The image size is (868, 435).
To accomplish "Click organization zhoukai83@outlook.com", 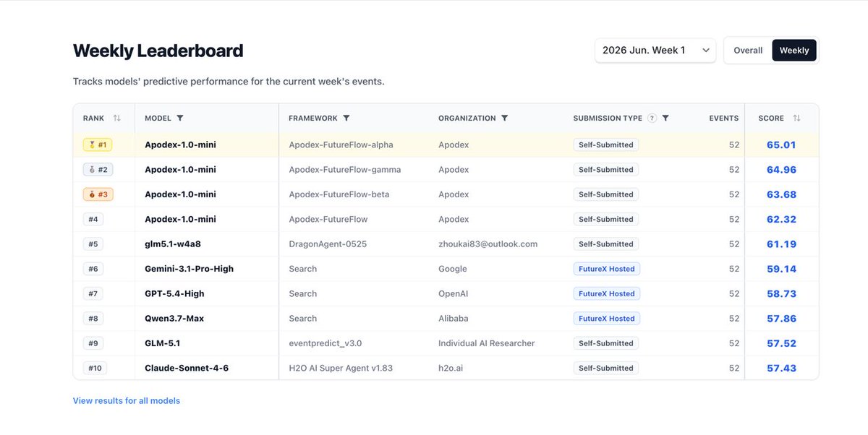I will coord(488,244).
